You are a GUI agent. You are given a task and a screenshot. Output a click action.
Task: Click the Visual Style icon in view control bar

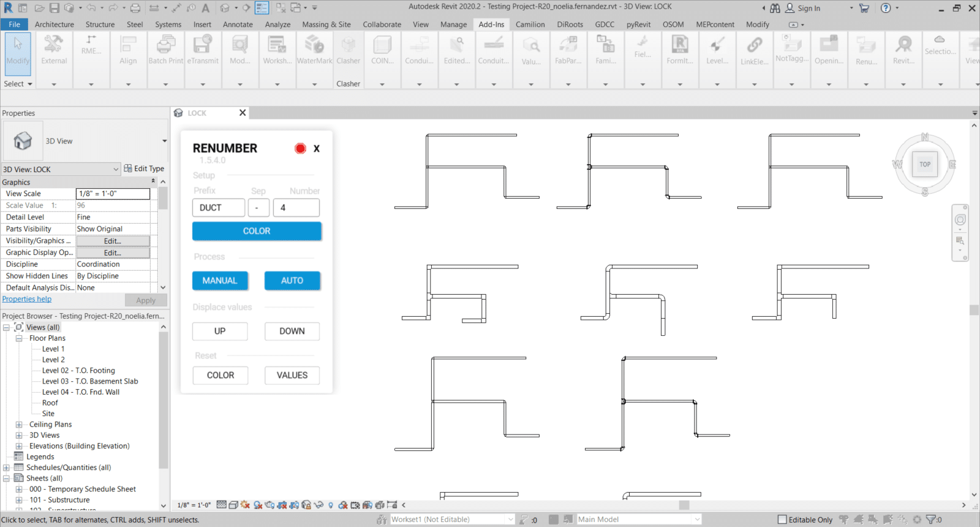click(x=233, y=505)
